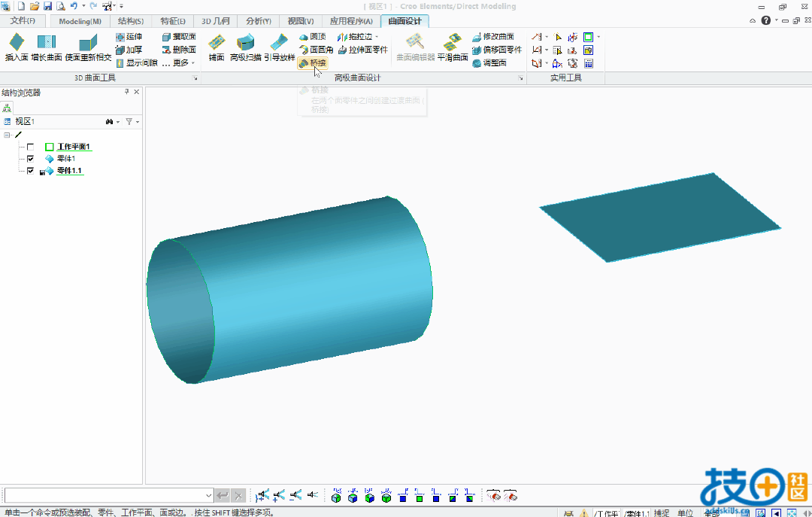The image size is (812, 517).
Task: Open the 文件(F) menu
Action: [23, 21]
